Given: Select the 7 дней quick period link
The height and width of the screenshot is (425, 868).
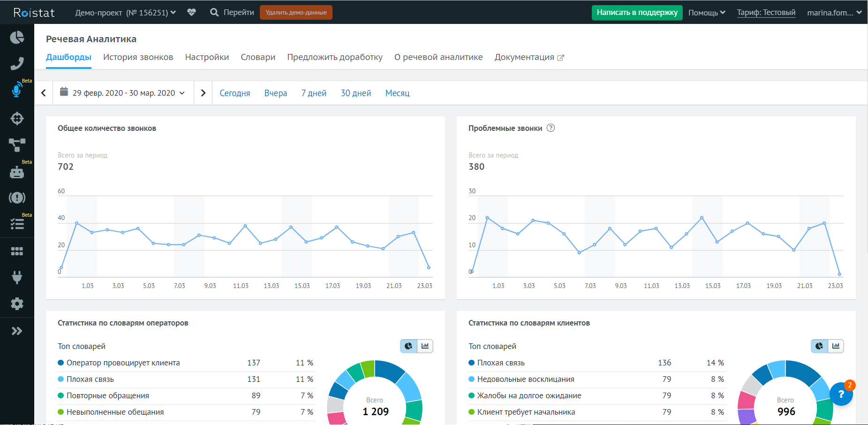Looking at the screenshot, I should coord(314,93).
